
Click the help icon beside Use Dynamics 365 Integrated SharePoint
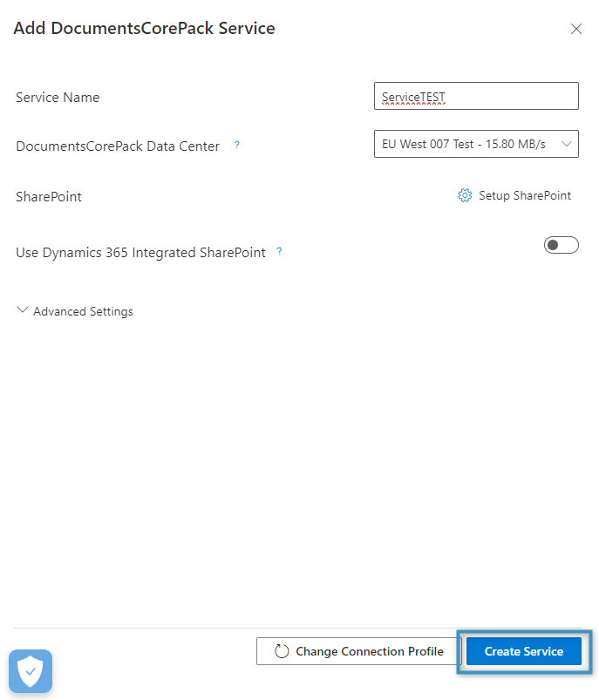click(279, 251)
